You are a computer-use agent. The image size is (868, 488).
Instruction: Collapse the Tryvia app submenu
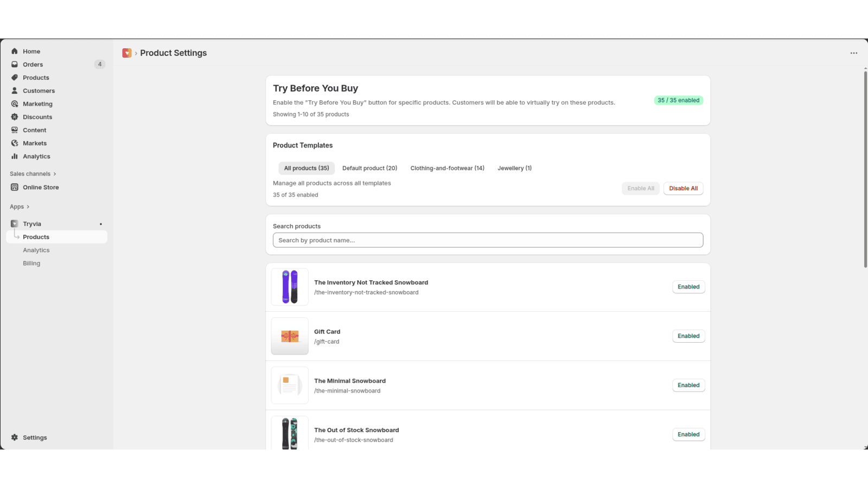tap(31, 223)
